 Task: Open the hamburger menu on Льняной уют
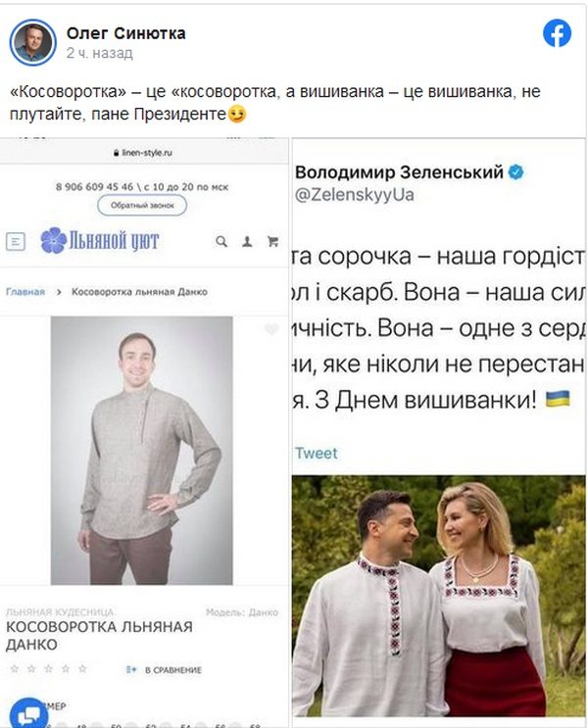pyautogui.click(x=16, y=241)
